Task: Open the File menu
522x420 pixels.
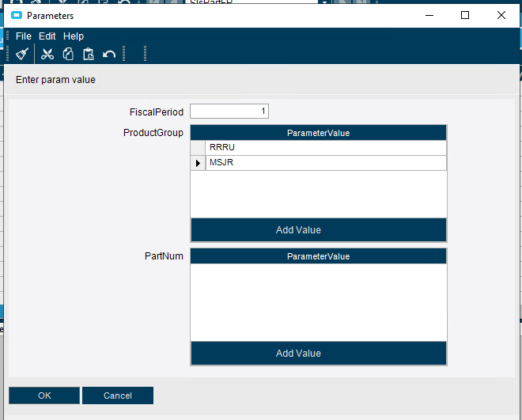Action: [x=23, y=36]
